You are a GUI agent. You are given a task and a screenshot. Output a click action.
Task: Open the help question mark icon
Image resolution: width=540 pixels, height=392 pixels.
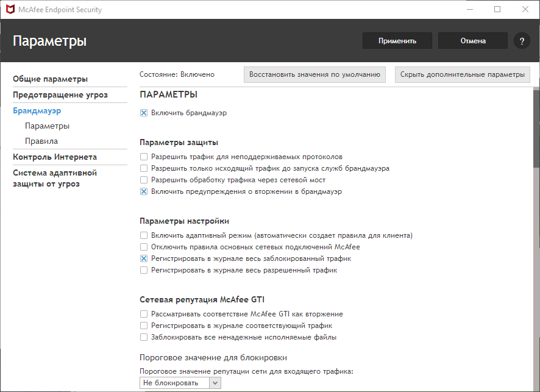click(x=522, y=41)
